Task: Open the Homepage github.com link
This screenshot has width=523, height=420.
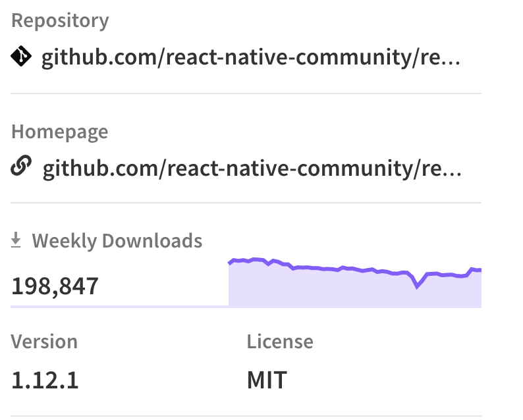Action: coord(252,169)
